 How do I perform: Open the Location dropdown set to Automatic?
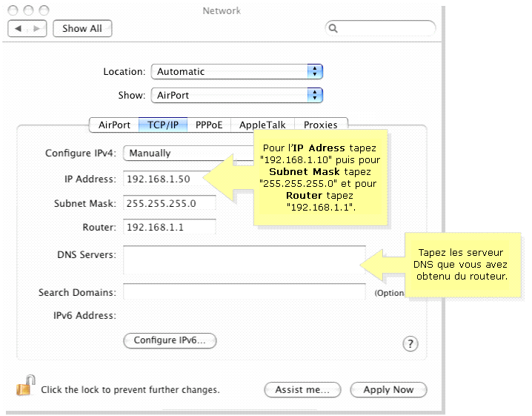tap(236, 72)
